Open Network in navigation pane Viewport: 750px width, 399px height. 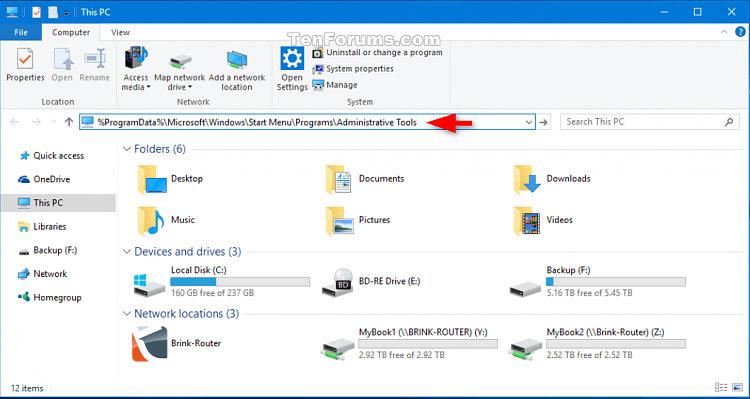(50, 274)
